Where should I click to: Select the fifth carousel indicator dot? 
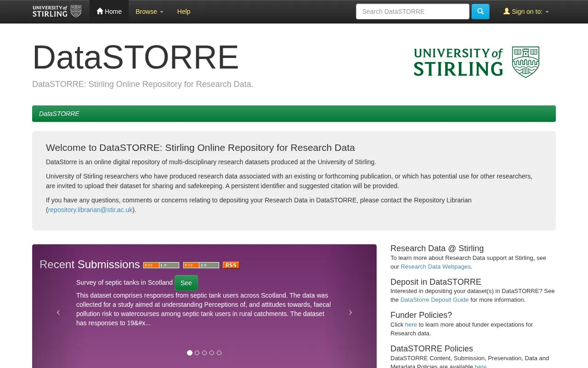click(219, 353)
